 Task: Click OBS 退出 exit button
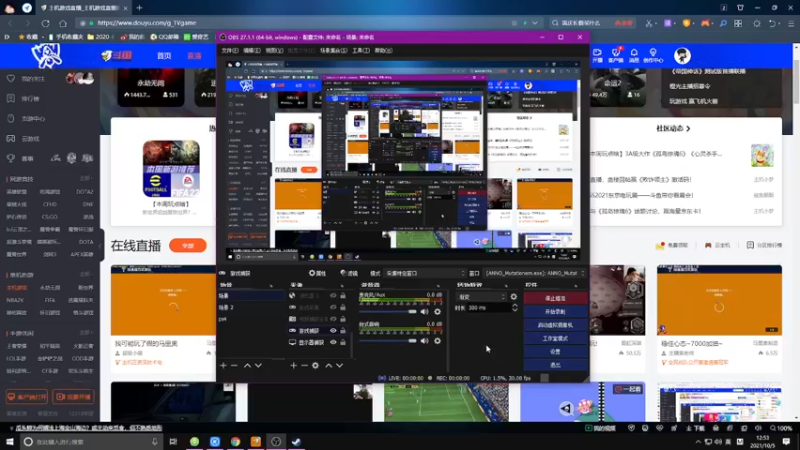click(555, 364)
